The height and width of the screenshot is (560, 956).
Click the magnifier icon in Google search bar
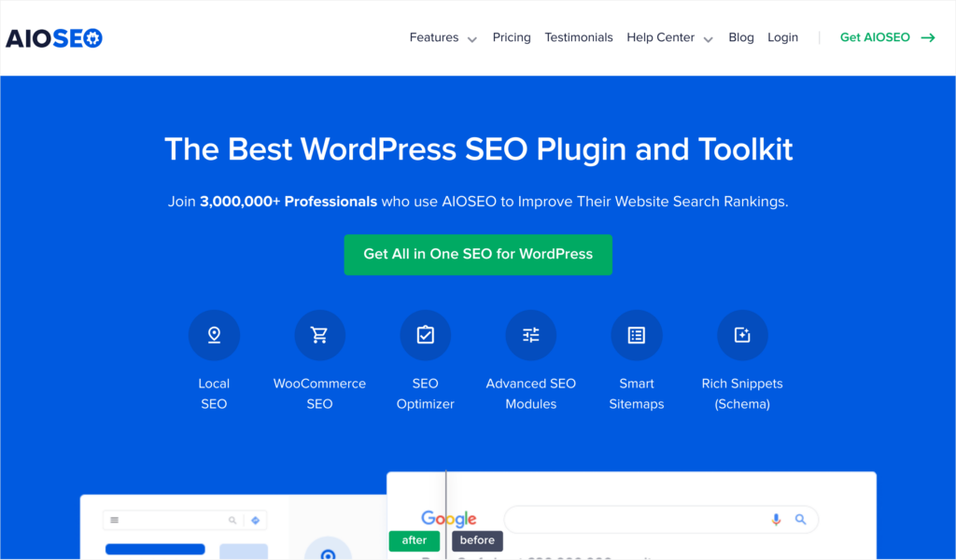pyautogui.click(x=801, y=520)
